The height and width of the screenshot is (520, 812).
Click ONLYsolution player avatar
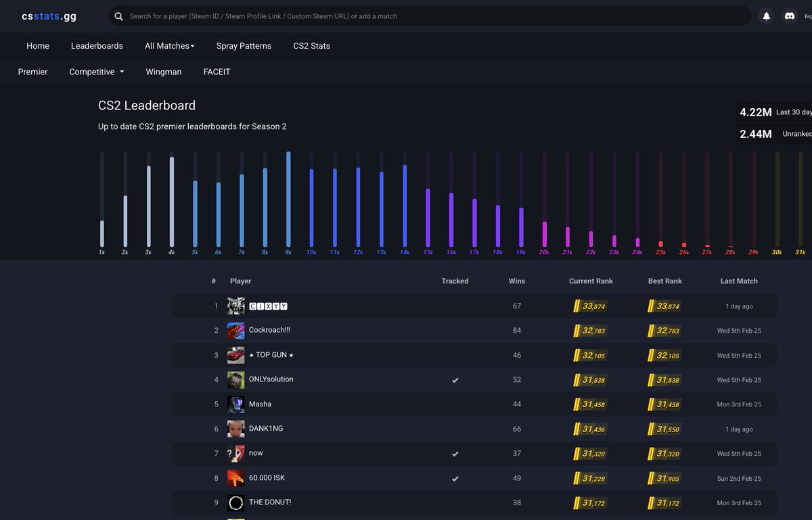click(236, 379)
